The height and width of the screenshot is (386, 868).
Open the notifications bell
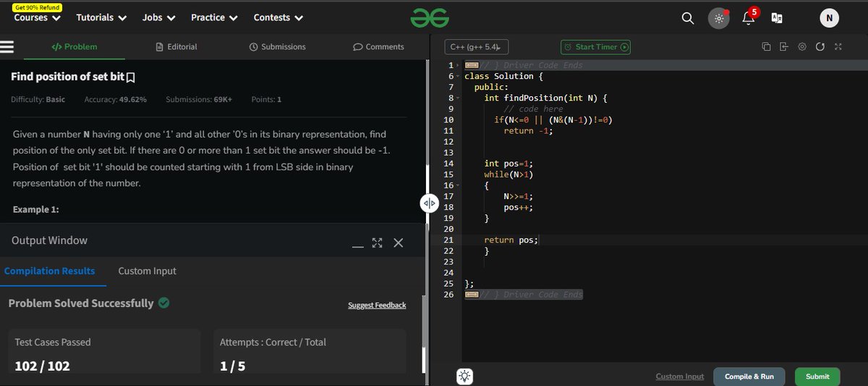click(749, 18)
